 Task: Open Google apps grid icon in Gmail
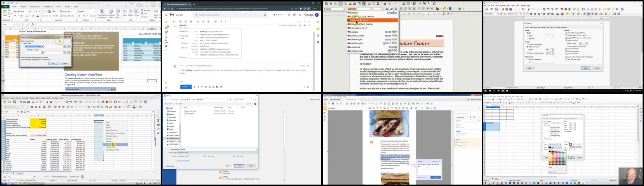pos(300,15)
